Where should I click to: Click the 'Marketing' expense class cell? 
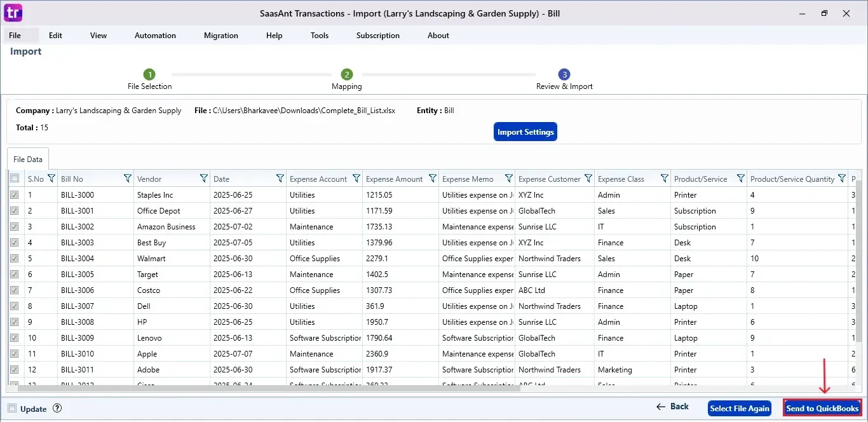(x=632, y=370)
